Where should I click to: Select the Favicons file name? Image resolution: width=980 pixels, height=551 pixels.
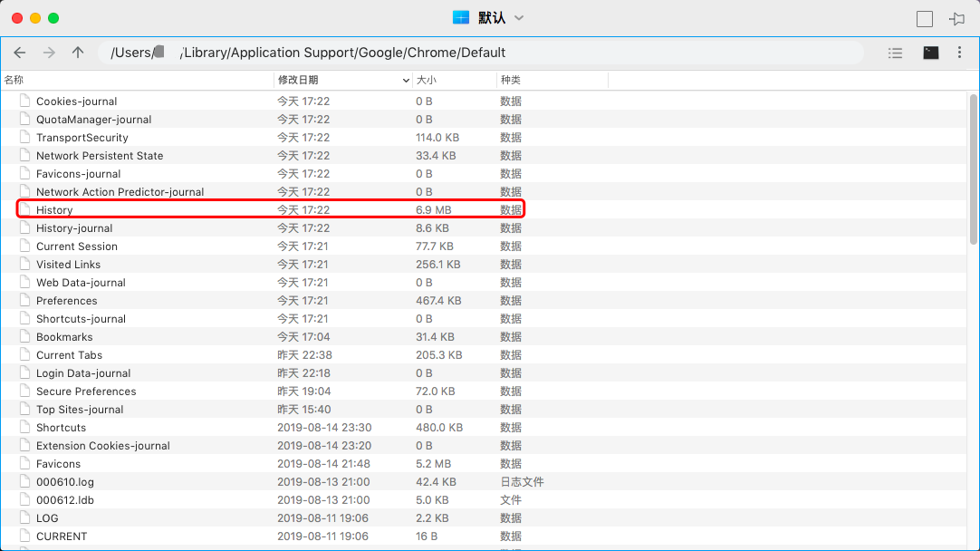(x=58, y=464)
